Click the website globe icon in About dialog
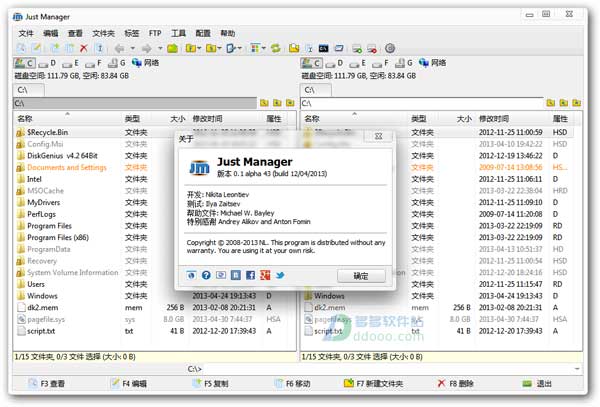This screenshot has width=600, height=407. (191, 275)
